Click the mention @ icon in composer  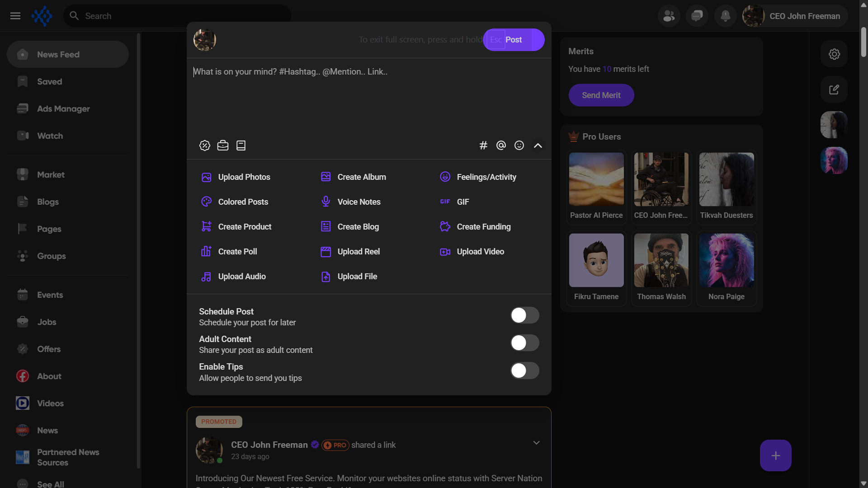click(x=501, y=145)
